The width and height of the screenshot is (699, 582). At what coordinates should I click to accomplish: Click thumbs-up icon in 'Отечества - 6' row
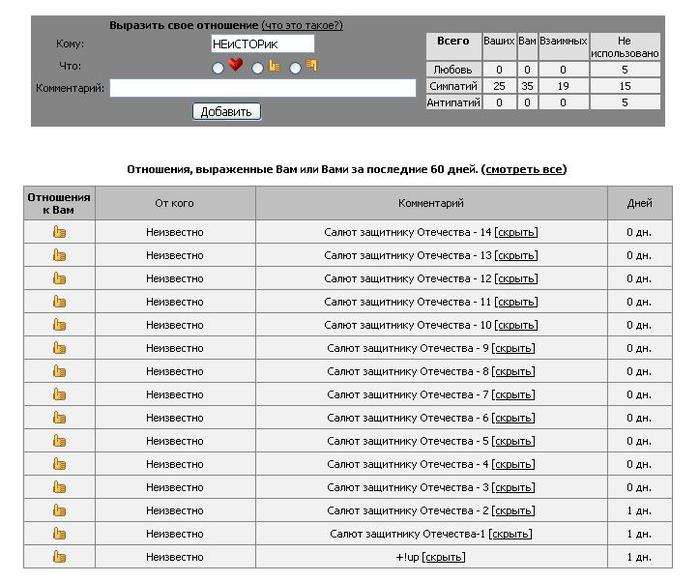[59, 417]
